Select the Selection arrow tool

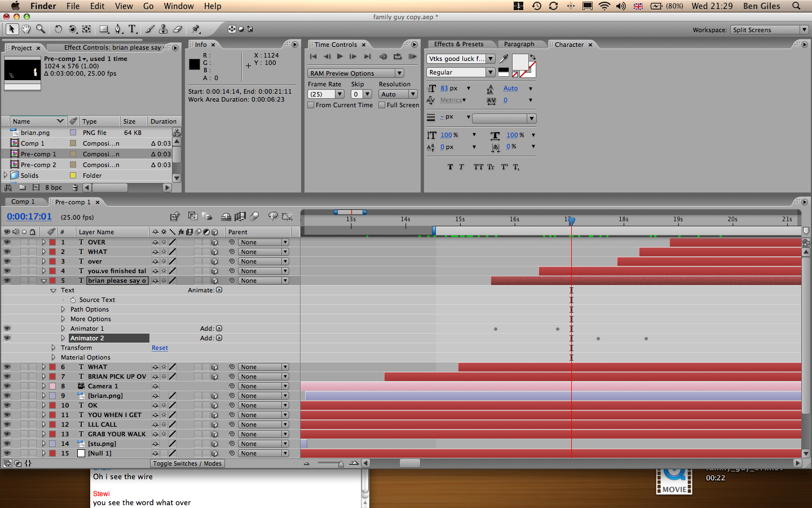point(12,29)
